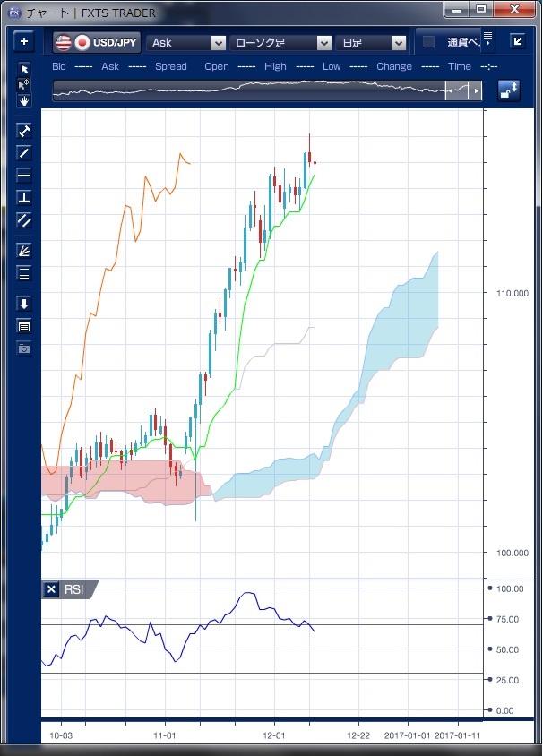Toggle the chart scale lock button
The height and width of the screenshot is (756, 543).
(509, 90)
